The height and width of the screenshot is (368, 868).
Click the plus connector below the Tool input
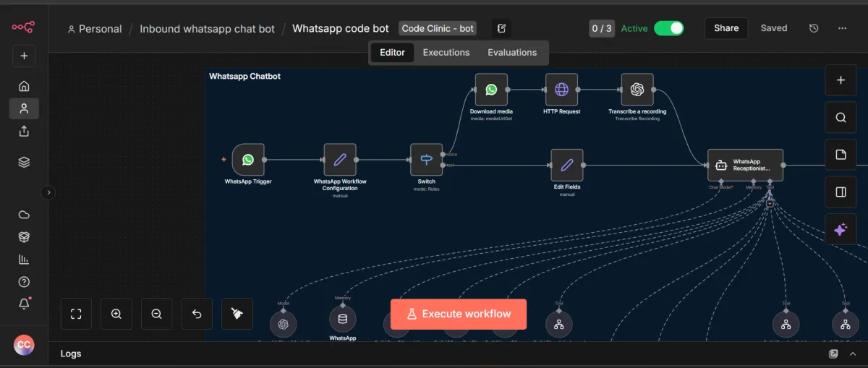[x=770, y=204]
